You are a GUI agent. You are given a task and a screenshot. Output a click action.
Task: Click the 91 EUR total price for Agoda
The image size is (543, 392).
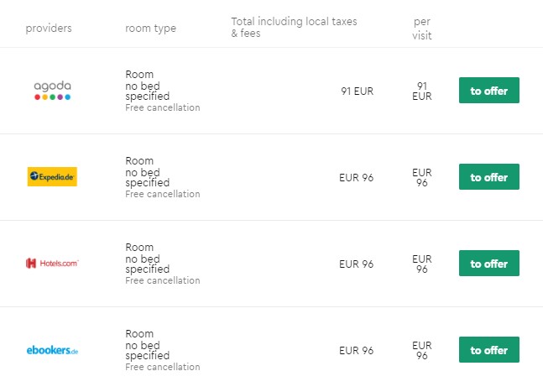(357, 91)
